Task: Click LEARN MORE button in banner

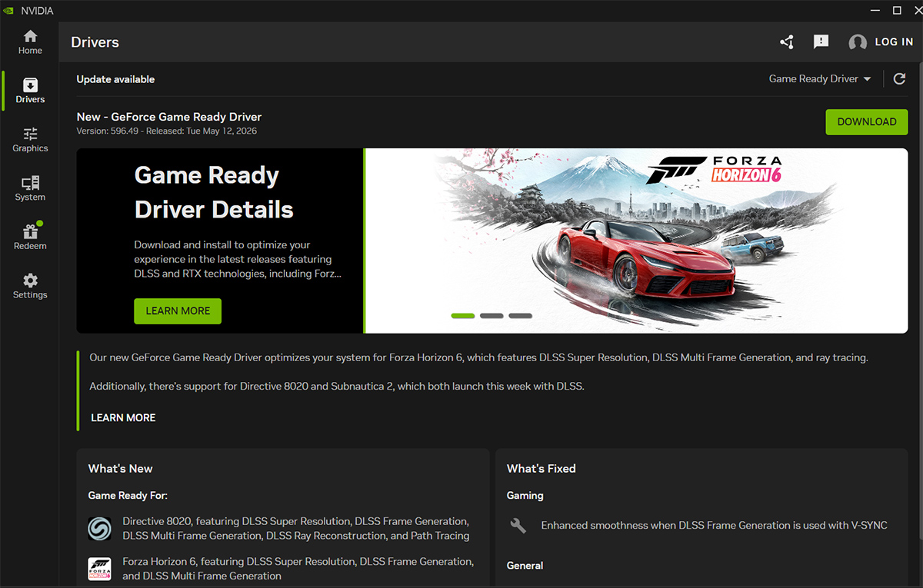Action: (178, 311)
